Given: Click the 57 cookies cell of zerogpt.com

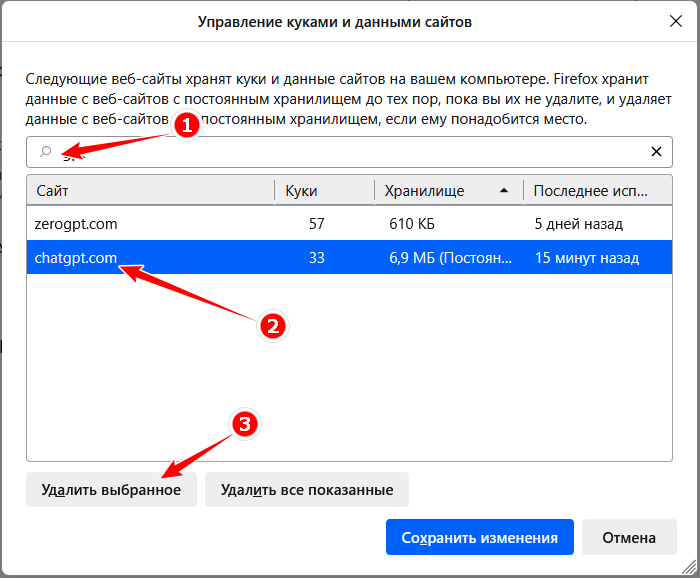Looking at the screenshot, I should pos(317,223).
